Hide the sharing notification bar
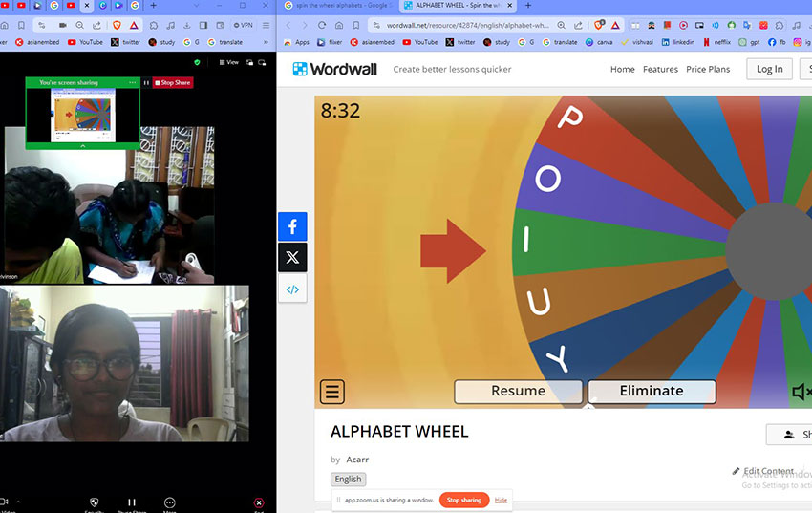Viewport: 812px width, 513px height. pos(501,500)
